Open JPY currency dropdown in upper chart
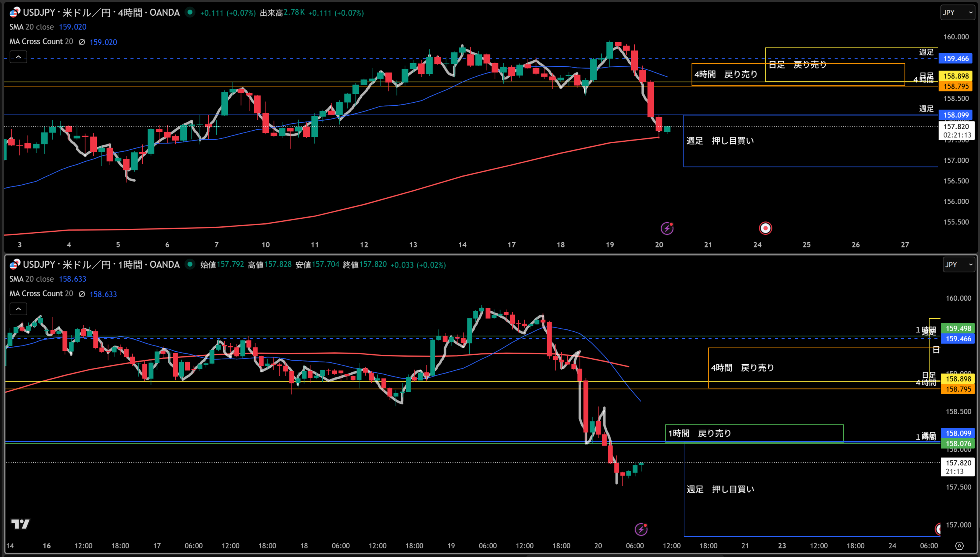The height and width of the screenshot is (557, 980). coord(958,13)
